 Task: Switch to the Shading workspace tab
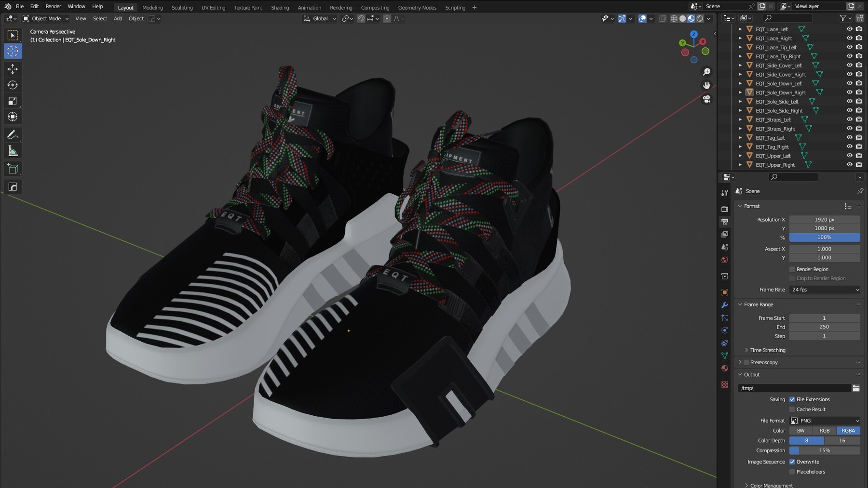(280, 8)
